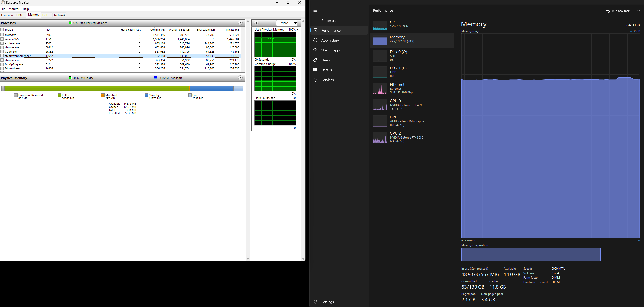Select the App history clock icon
The image size is (644, 307).
pos(315,40)
